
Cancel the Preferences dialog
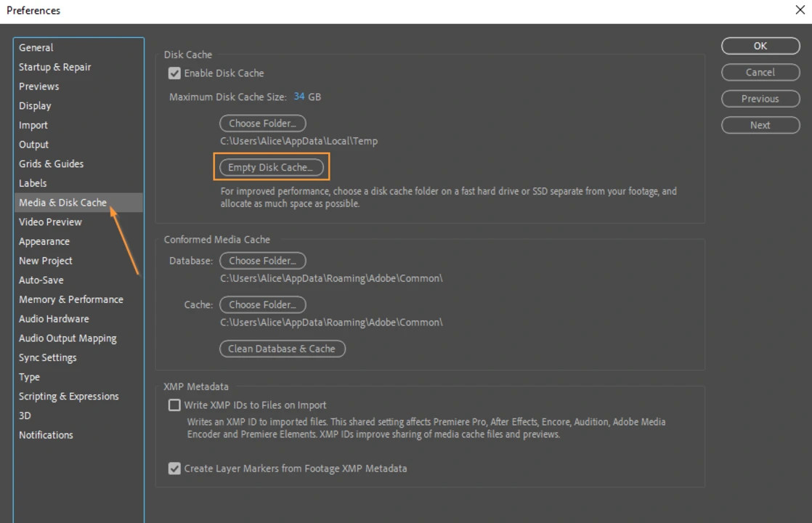click(x=760, y=73)
